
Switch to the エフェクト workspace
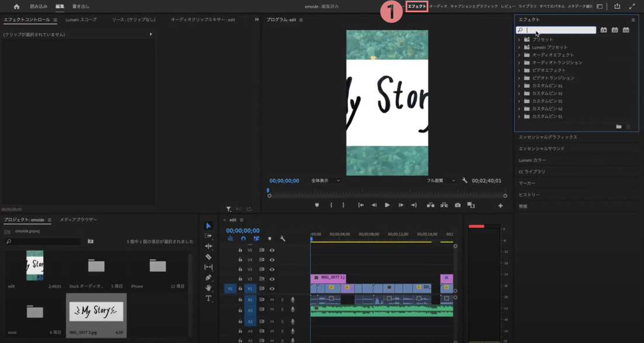coord(417,6)
